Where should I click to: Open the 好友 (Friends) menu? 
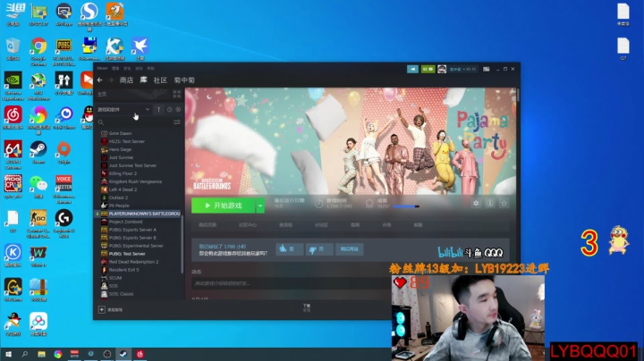point(127,68)
